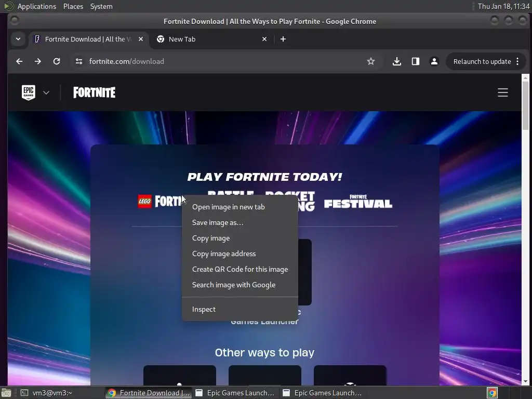This screenshot has width=532, height=399.
Task: Choose Search image with Google
Action: [x=240, y=285]
